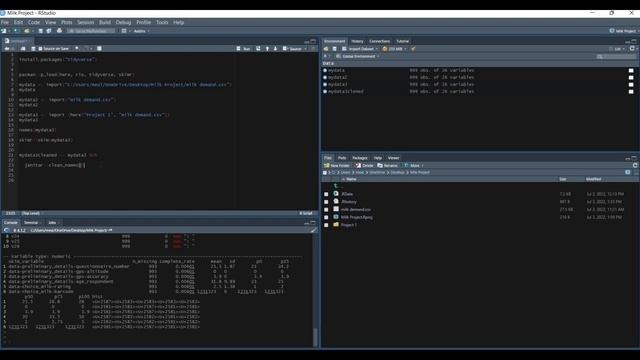Create a new file from main toolbar
This screenshot has width=640, height=360.
[x=4, y=31]
